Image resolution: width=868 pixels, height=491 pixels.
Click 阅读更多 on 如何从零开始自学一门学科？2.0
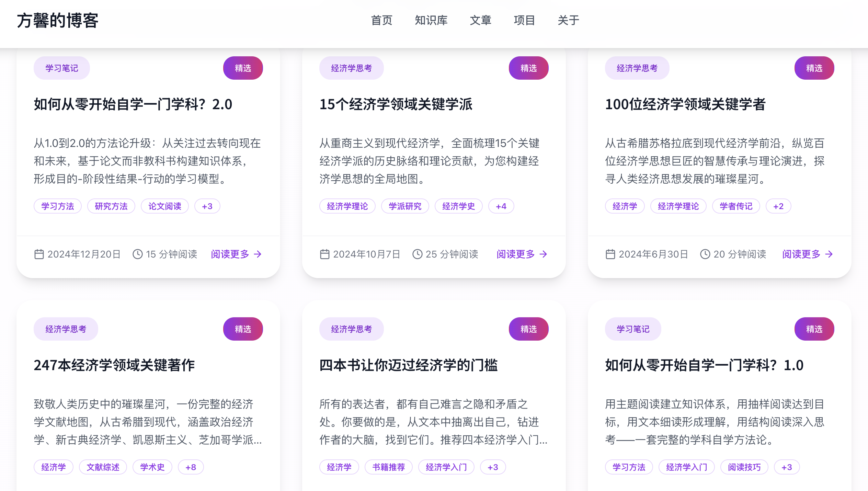coord(230,254)
